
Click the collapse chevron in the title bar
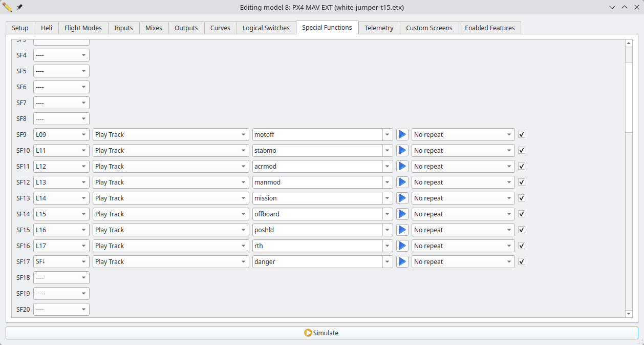coord(612,7)
